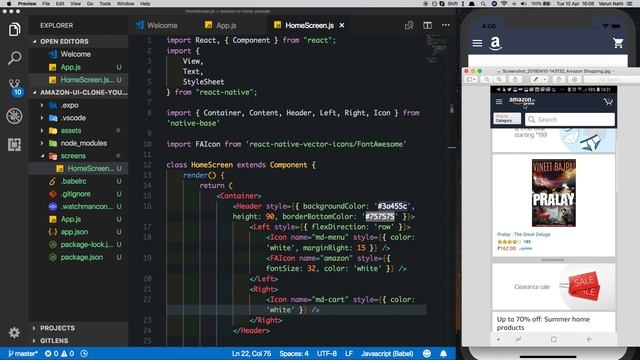Open notifications bell in the status bar
This screenshot has width=640, height=360.
(444, 353)
